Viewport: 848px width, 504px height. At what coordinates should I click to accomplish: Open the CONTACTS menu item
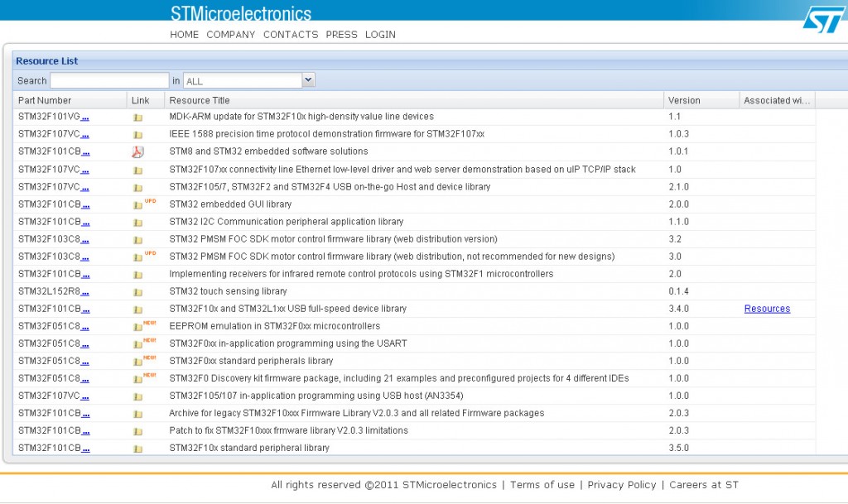point(291,35)
